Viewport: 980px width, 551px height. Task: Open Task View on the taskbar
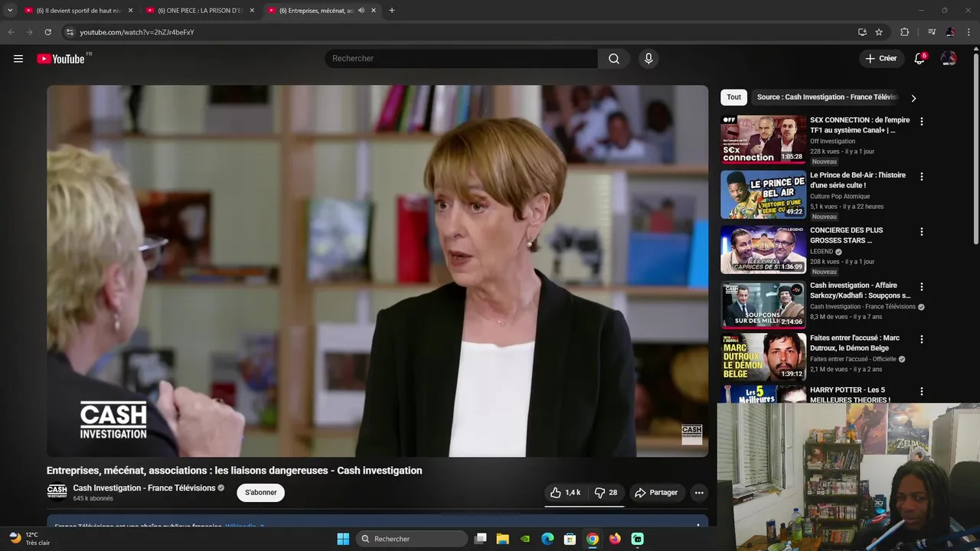click(480, 539)
